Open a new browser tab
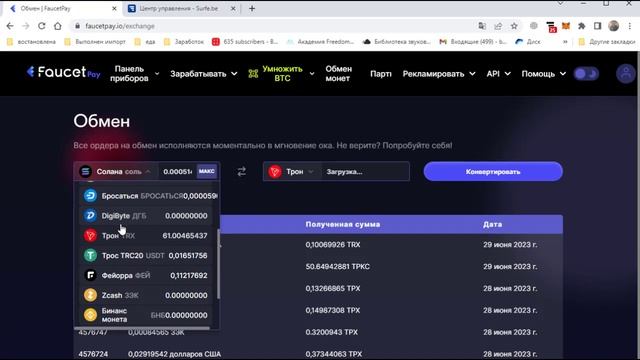Image resolution: width=640 pixels, height=360 pixels. pyautogui.click(x=252, y=8)
